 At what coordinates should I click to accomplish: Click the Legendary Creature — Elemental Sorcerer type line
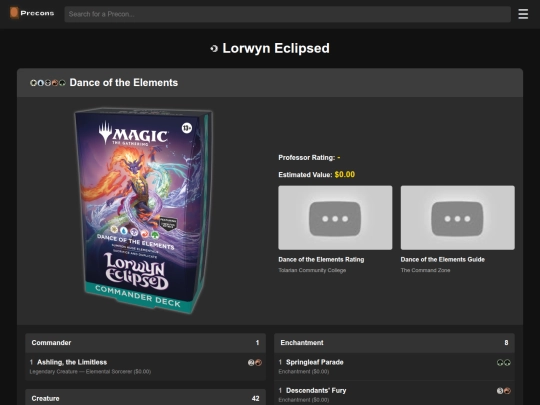(90, 372)
